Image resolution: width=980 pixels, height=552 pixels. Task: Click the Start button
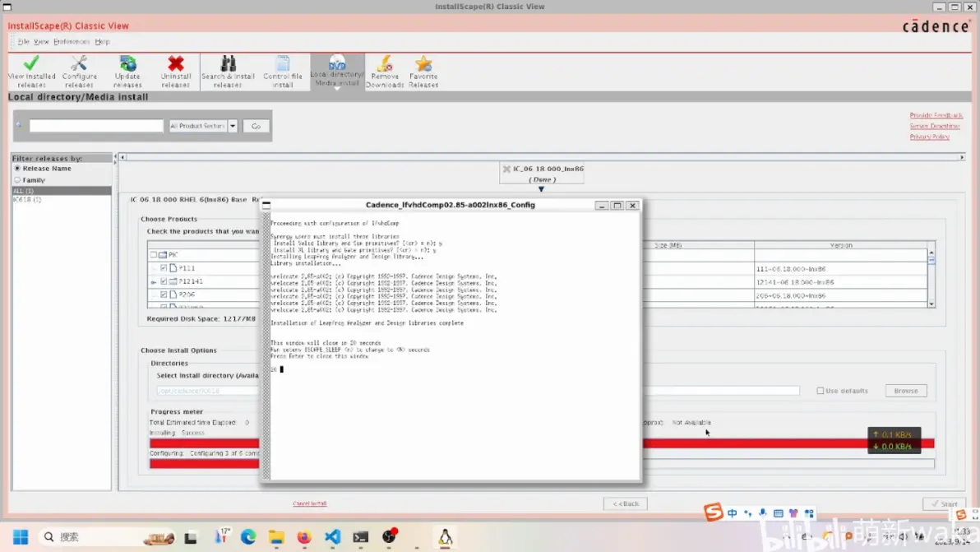coord(945,503)
